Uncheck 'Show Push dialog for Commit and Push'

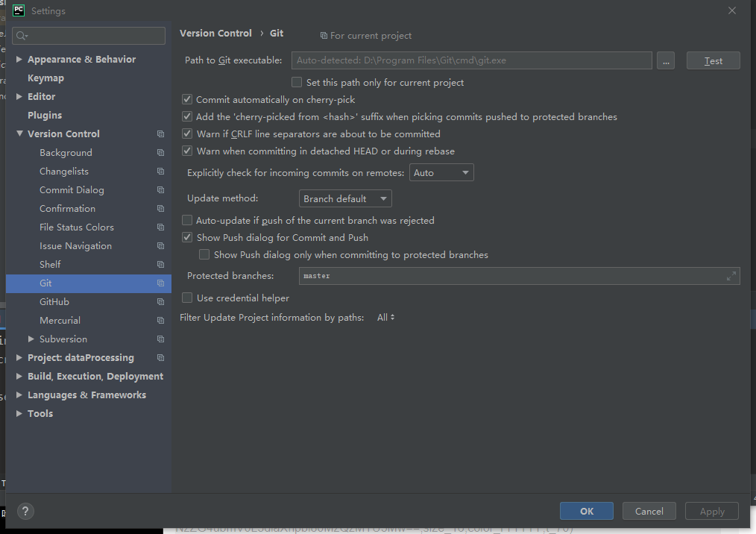pos(187,237)
